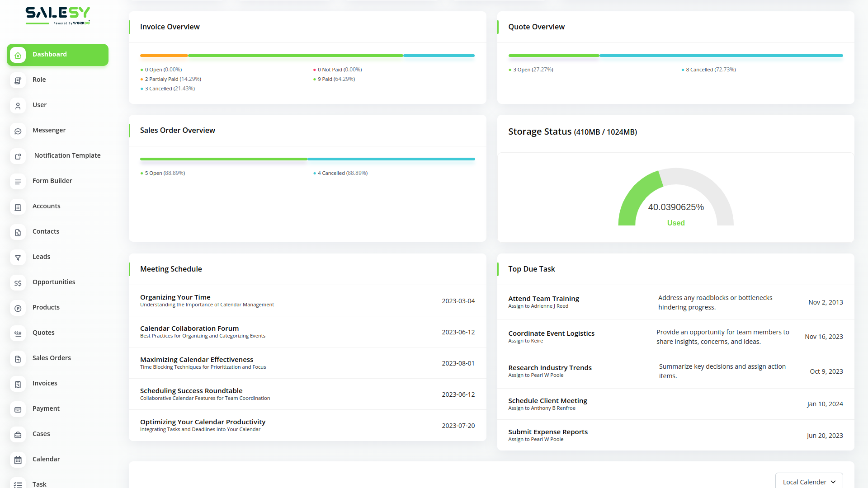Open Messenger chat bubble icon
The height and width of the screenshot is (488, 868).
click(18, 131)
